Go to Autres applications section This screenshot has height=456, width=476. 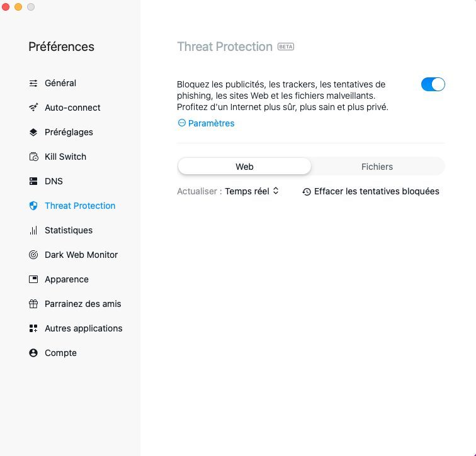(x=83, y=328)
